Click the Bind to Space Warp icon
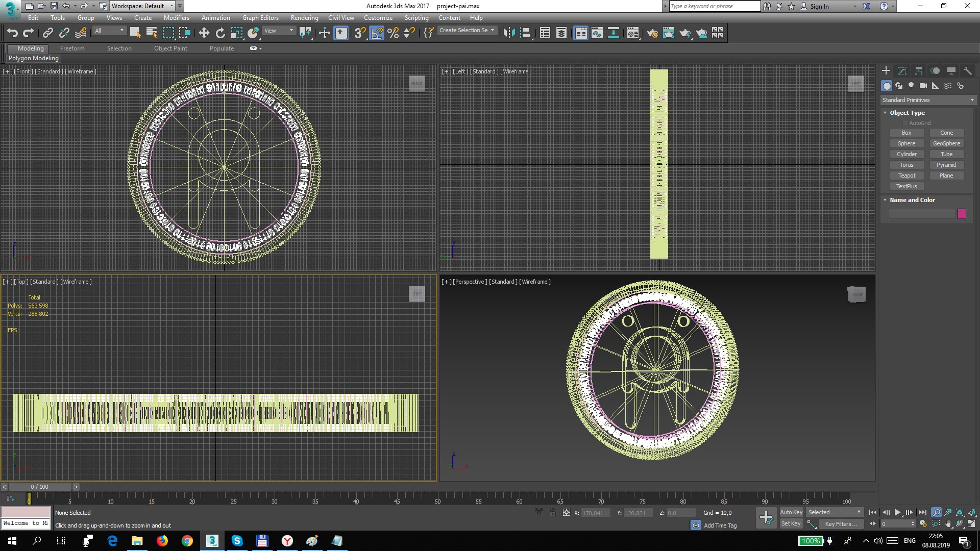 (81, 33)
